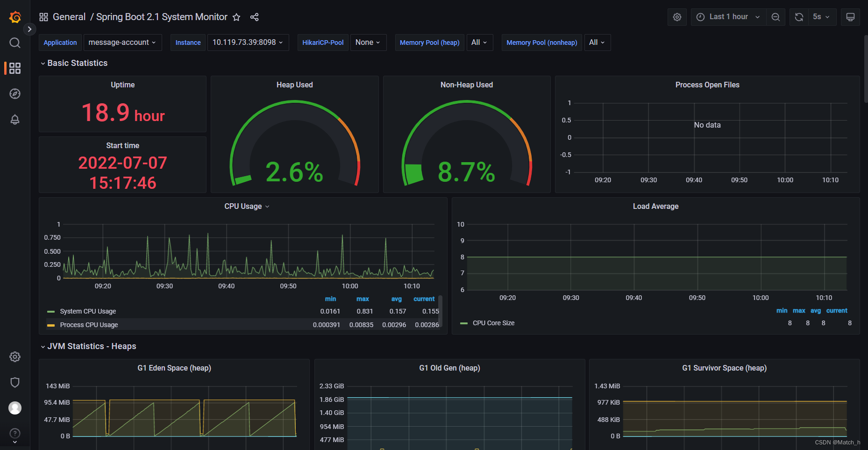Share the dashboard via share icon

[x=254, y=17]
